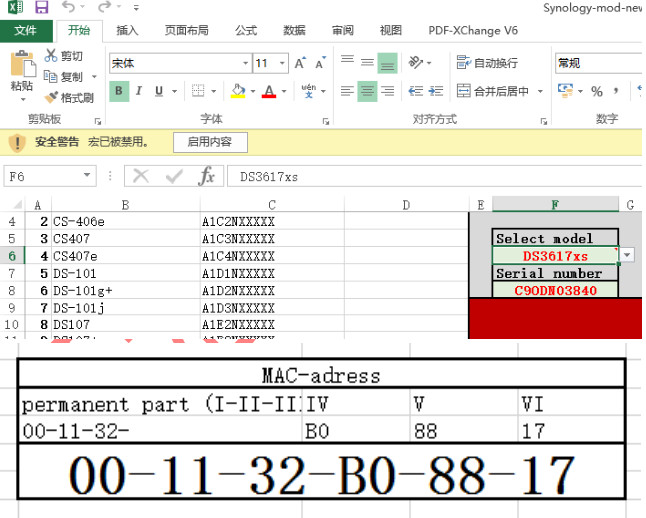The height and width of the screenshot is (518, 646).
Task: Toggle left text alignment
Action: (347, 91)
